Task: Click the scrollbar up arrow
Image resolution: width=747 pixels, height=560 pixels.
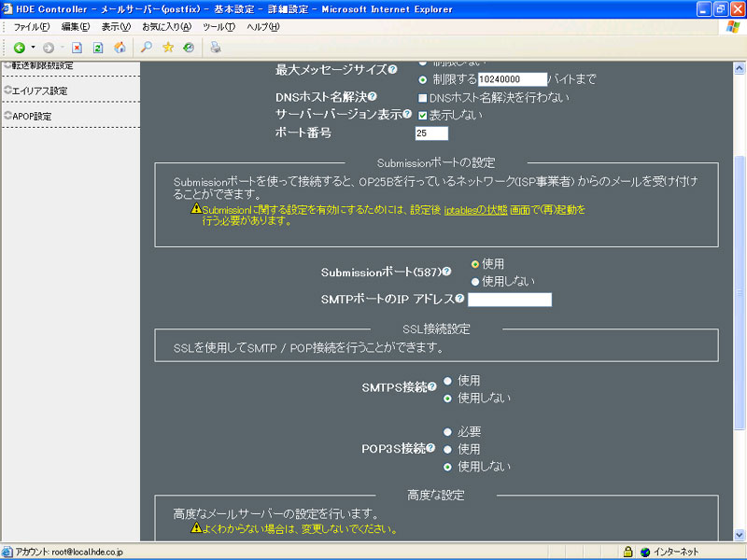Action: coord(740,68)
